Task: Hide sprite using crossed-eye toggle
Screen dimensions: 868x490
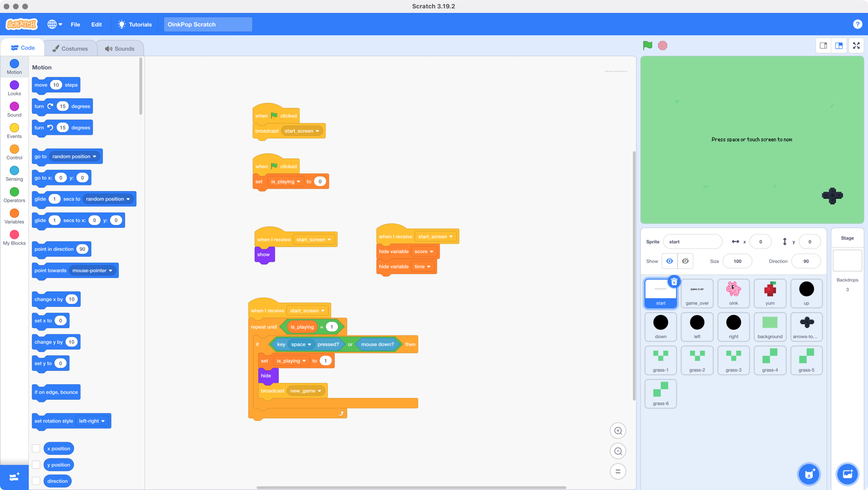Action: click(x=685, y=261)
